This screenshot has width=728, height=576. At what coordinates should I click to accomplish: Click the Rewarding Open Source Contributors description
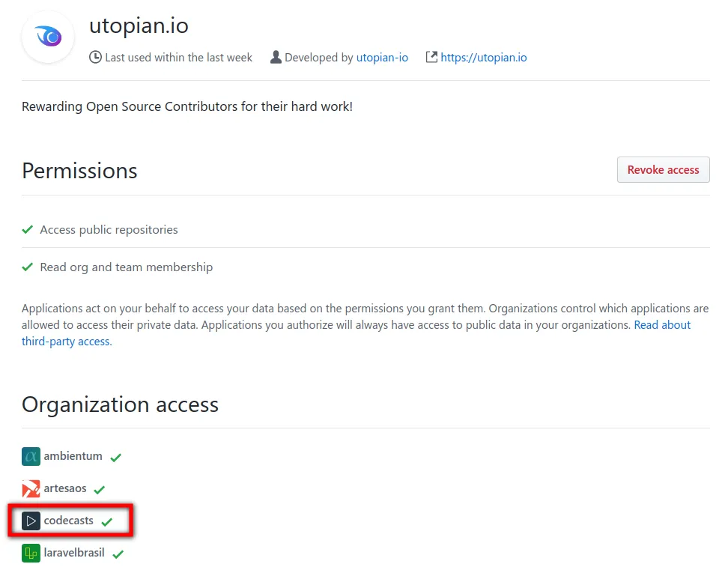(x=187, y=107)
